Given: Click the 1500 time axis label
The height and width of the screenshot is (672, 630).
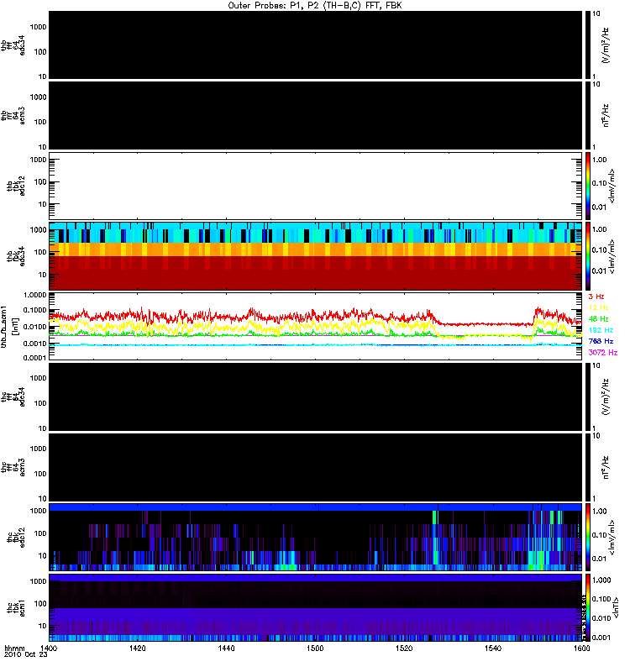Looking at the screenshot, I should pos(315,648).
